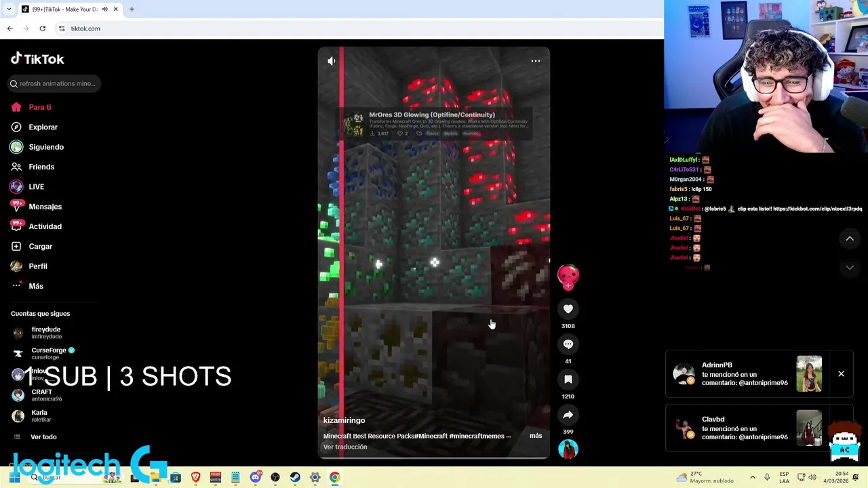Click 'Ver traducción' under the caption

[x=345, y=447]
